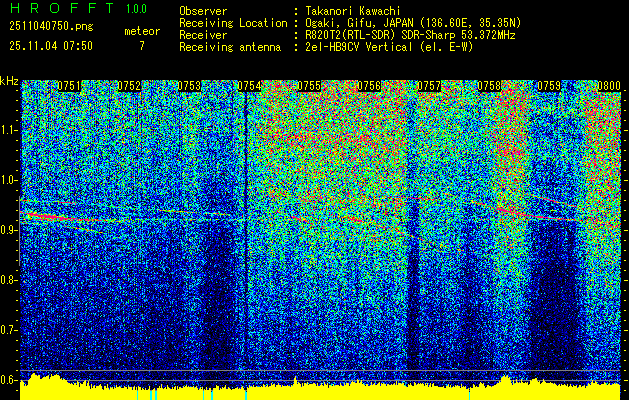
Task: Click the 0751 time marker
Action: (69, 86)
